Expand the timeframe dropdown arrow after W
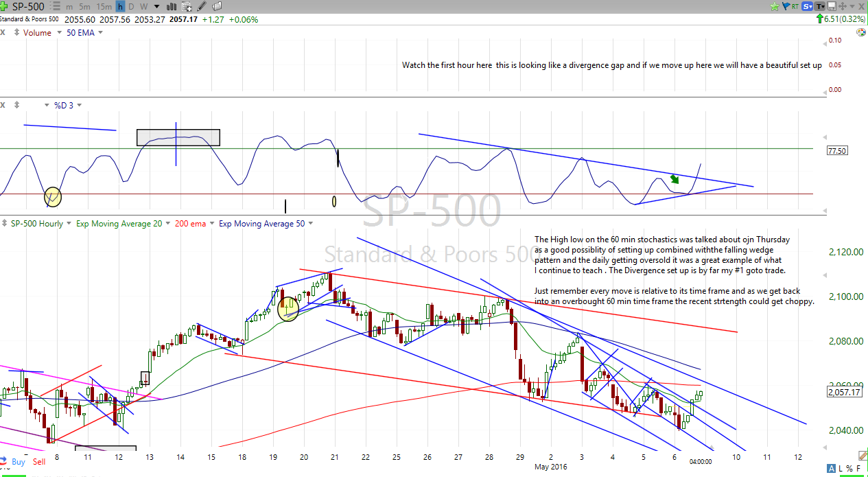The image size is (868, 477). click(x=155, y=7)
